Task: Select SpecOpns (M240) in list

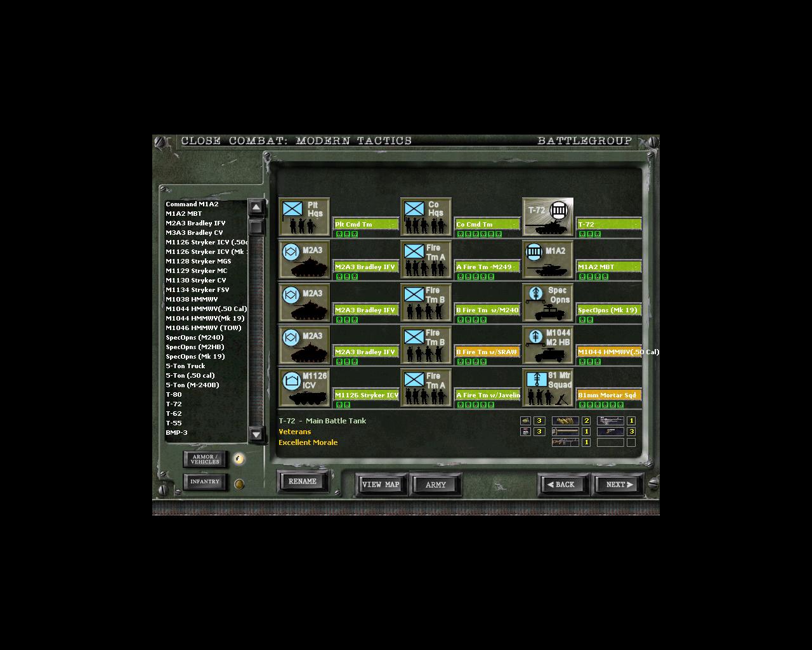Action: pyautogui.click(x=195, y=337)
